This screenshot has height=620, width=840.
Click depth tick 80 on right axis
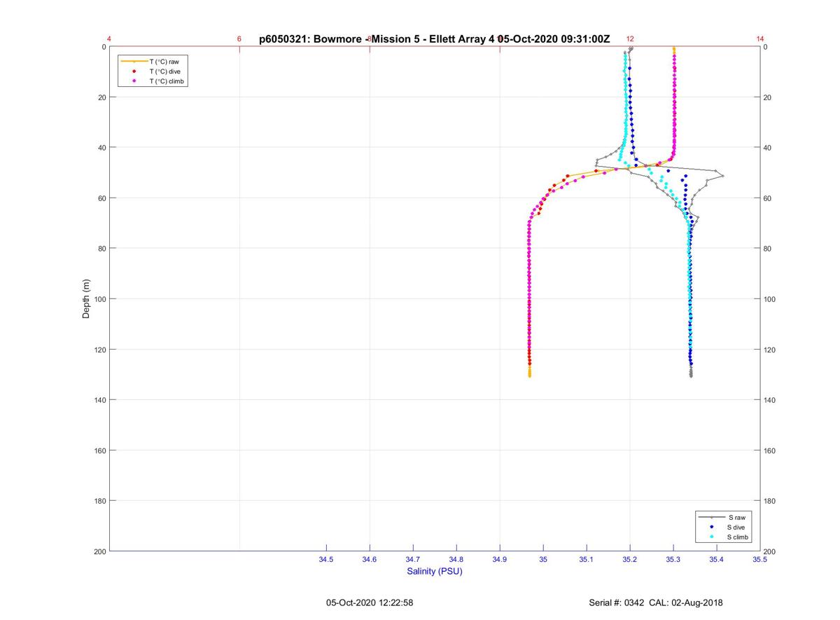[x=767, y=249]
